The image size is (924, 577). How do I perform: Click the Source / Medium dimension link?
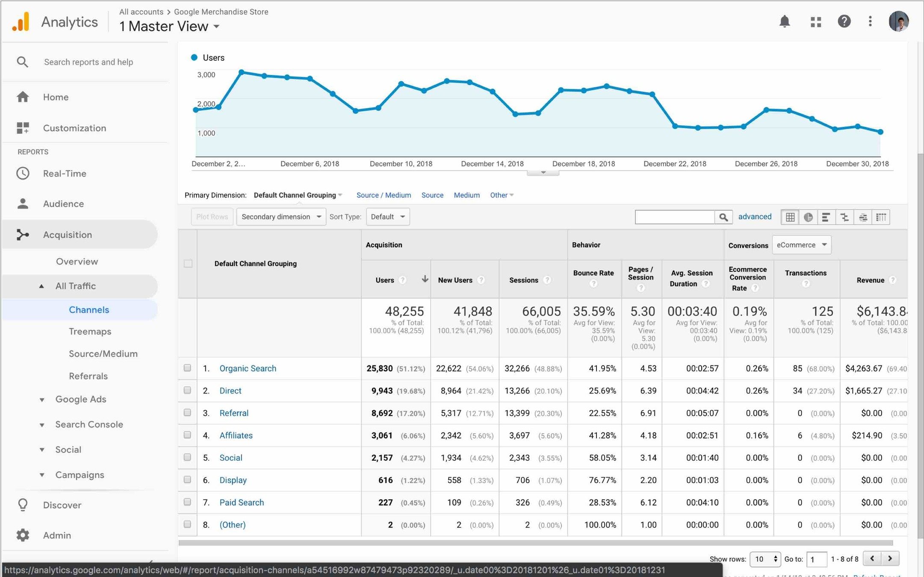(x=384, y=195)
